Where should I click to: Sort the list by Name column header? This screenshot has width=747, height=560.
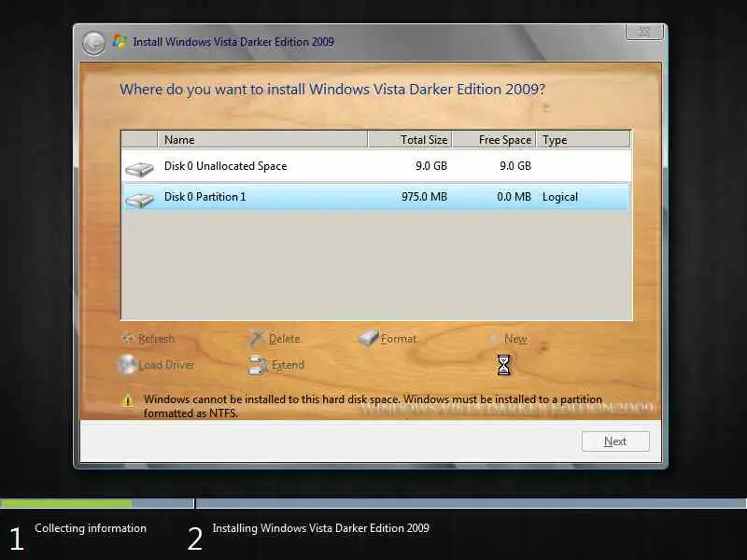[262, 139]
